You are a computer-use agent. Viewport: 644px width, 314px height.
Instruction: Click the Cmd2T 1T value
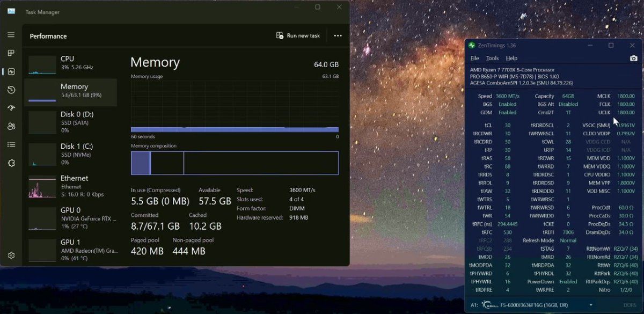coord(568,112)
